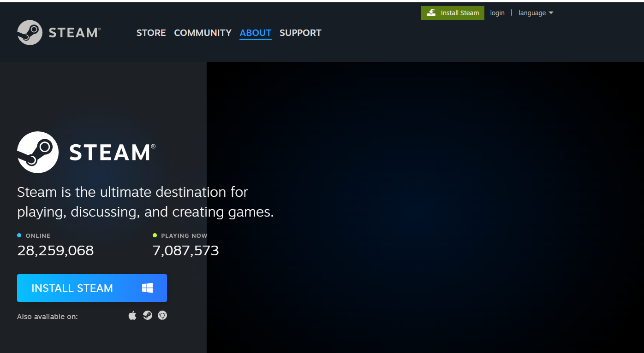The width and height of the screenshot is (644, 353).
Task: Click the blue Online status dot
Action: (x=19, y=235)
